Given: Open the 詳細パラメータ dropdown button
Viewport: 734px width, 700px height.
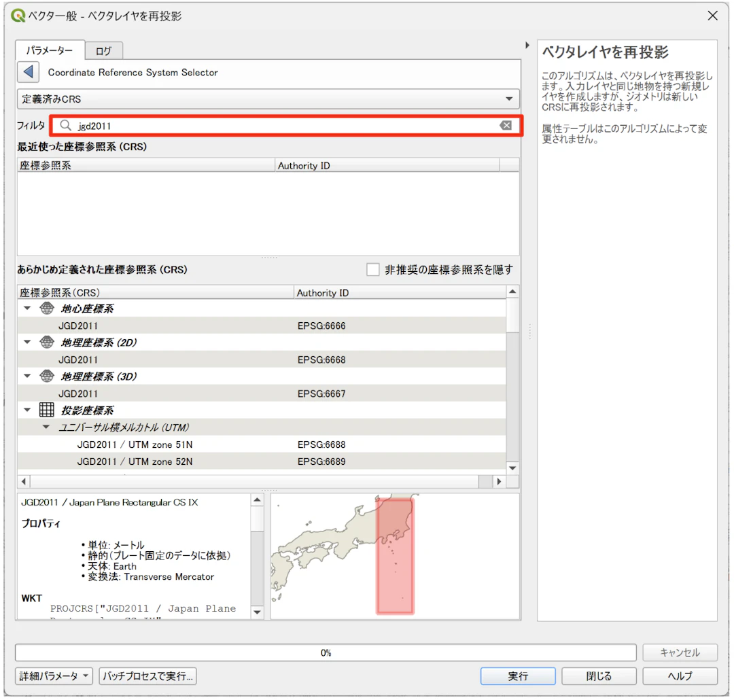Looking at the screenshot, I should pos(54,676).
